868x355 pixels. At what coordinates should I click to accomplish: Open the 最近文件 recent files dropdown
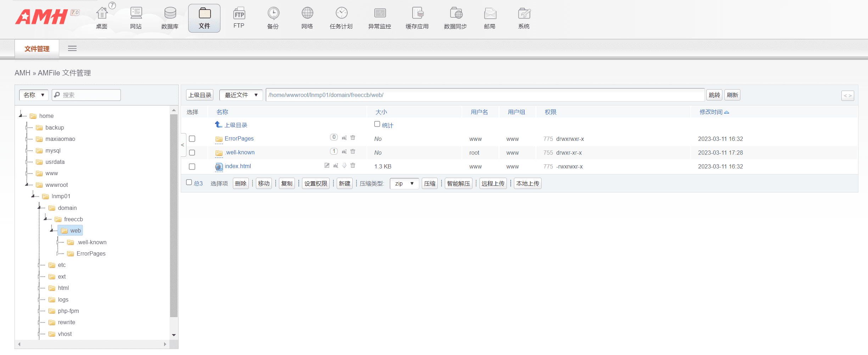pyautogui.click(x=241, y=95)
